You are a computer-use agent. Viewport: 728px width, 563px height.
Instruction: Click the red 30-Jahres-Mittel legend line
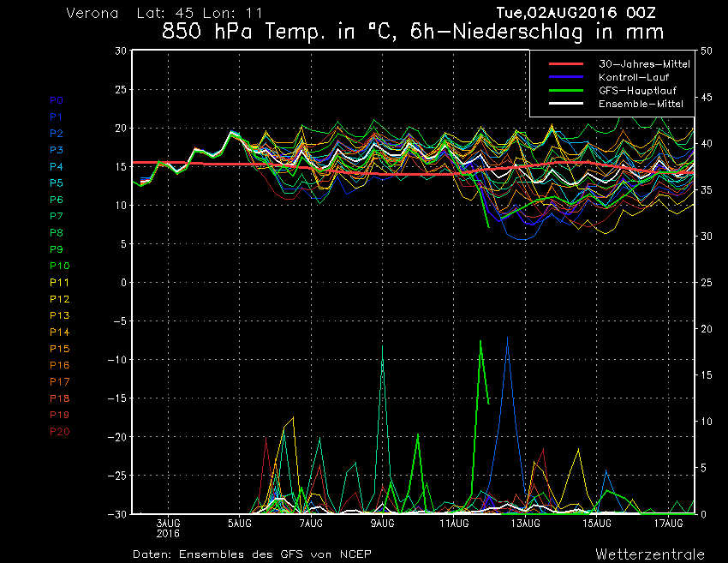566,63
